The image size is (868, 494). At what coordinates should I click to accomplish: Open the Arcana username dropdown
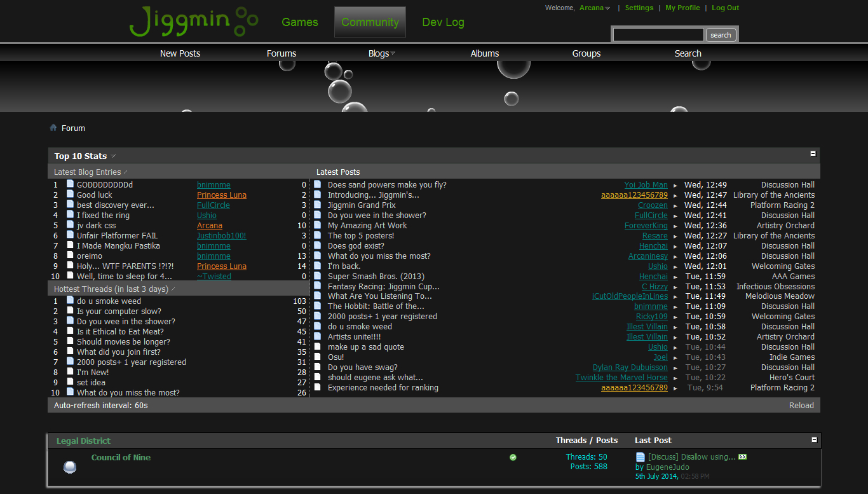click(x=607, y=9)
